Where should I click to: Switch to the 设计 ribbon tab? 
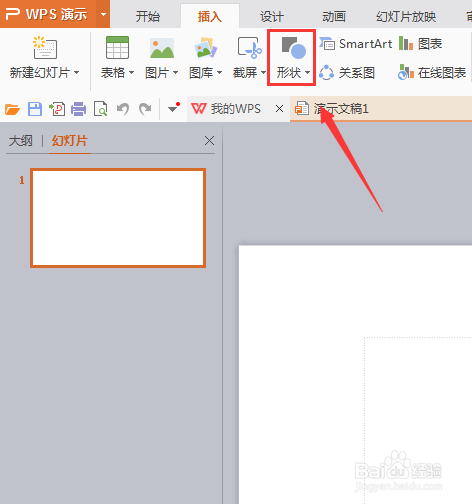[x=272, y=16]
